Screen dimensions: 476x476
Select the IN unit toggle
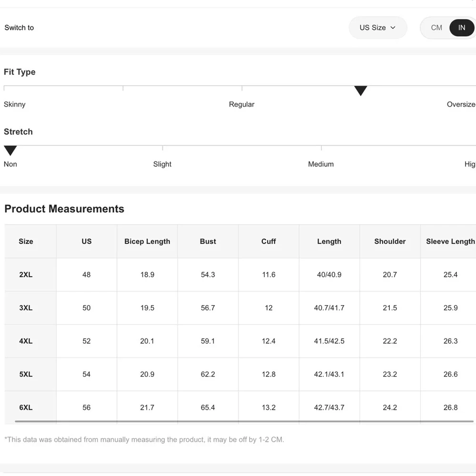[461, 28]
